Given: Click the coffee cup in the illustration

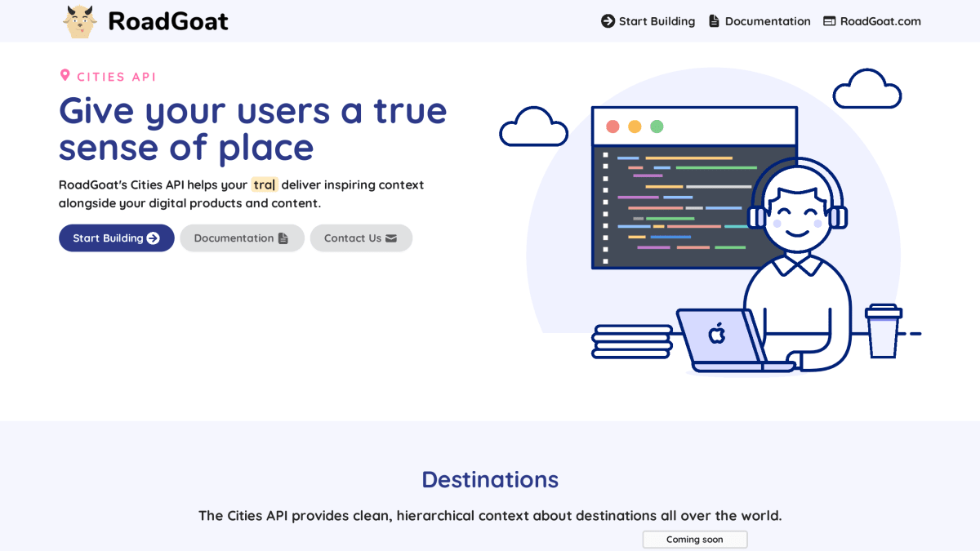Looking at the screenshot, I should pos(884,331).
